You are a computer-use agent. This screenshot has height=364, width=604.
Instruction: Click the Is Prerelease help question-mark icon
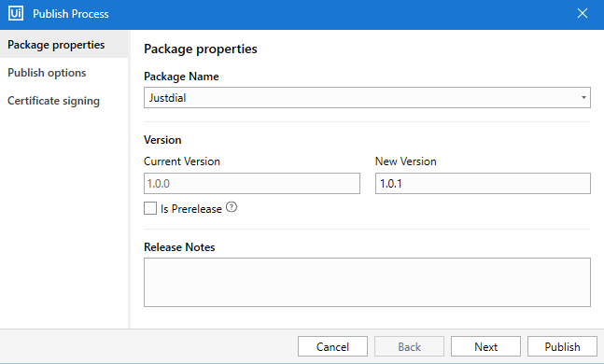tap(232, 207)
